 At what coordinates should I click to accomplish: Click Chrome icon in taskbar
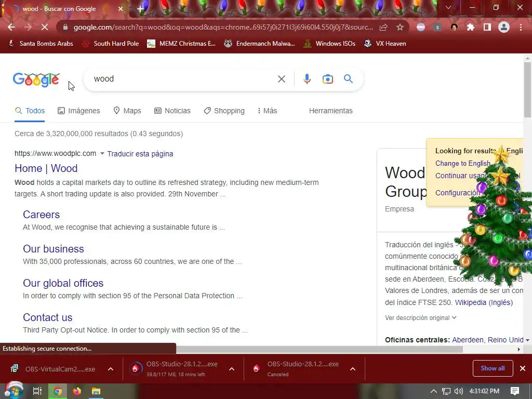(x=58, y=391)
